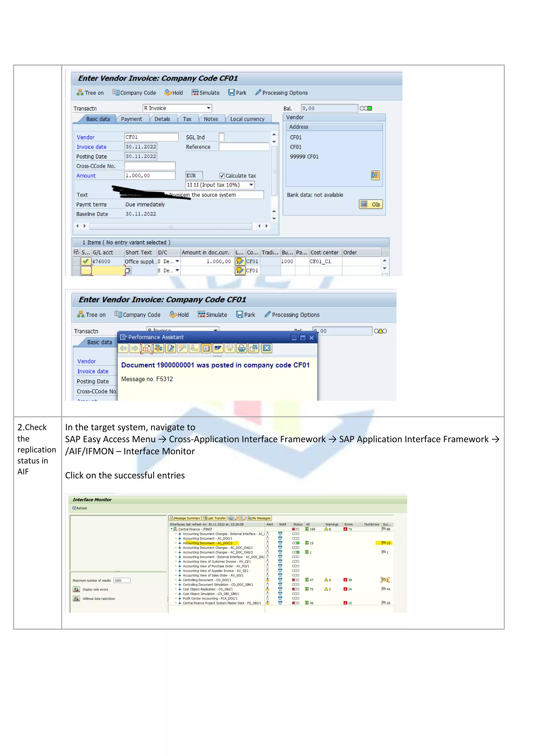Click print icon dropdown arrow in Interface Monitor

click(235, 518)
